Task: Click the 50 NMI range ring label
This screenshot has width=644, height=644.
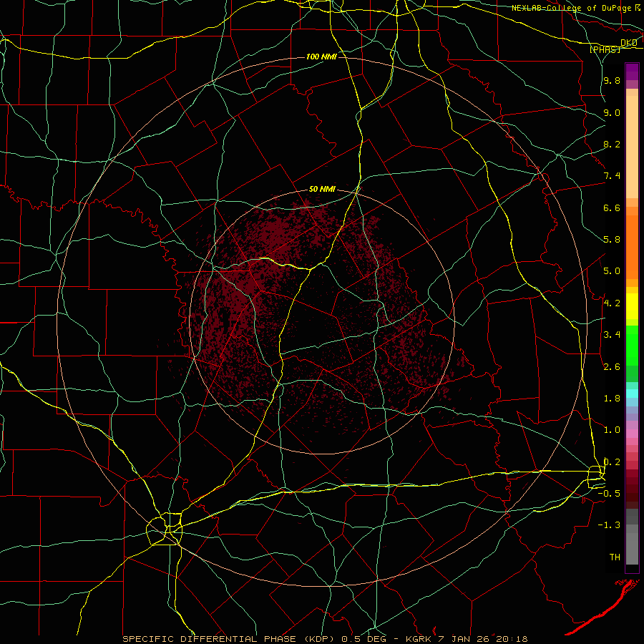Action: (x=322, y=189)
